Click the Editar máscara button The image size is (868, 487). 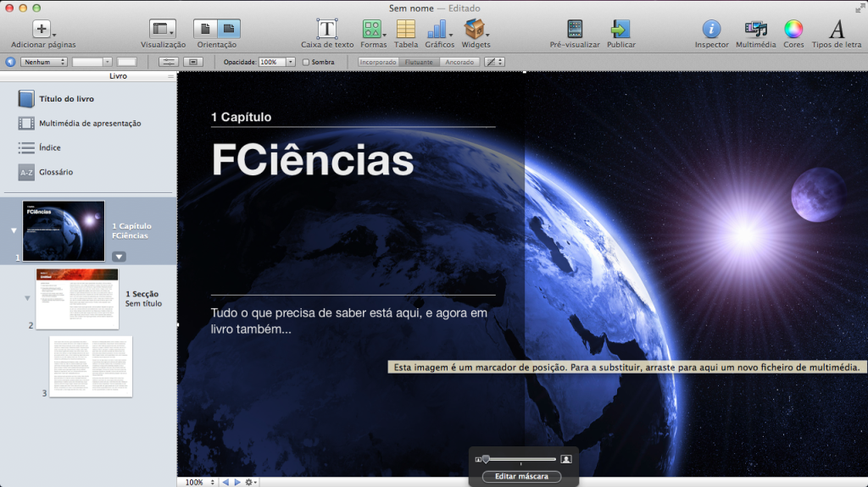(521, 477)
